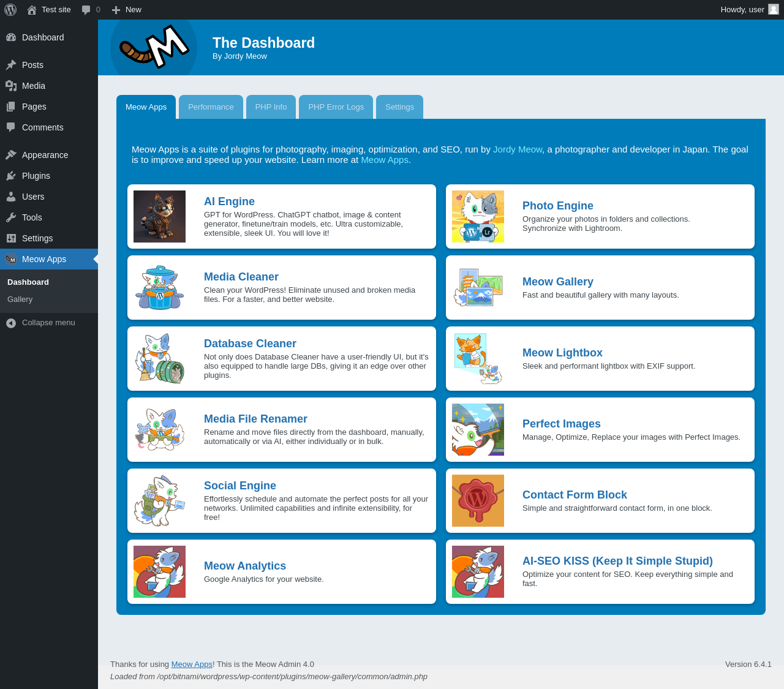
Task: Click the Comments speech bubble sidebar icon
Action: click(11, 127)
